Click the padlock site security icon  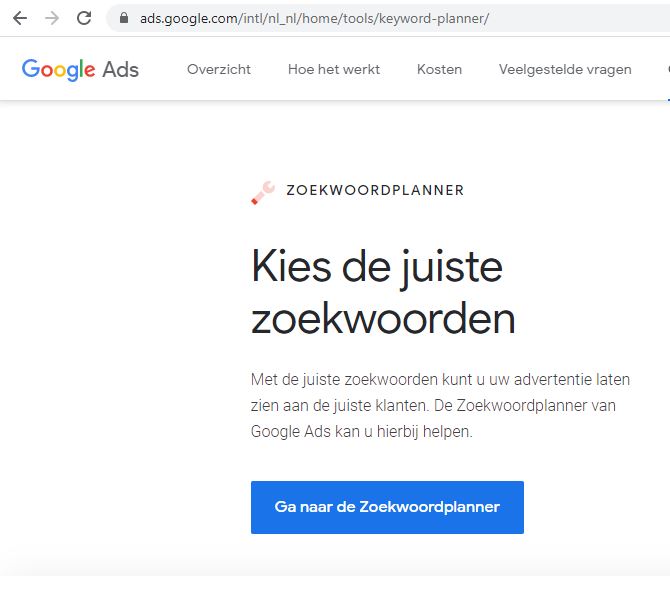[124, 18]
